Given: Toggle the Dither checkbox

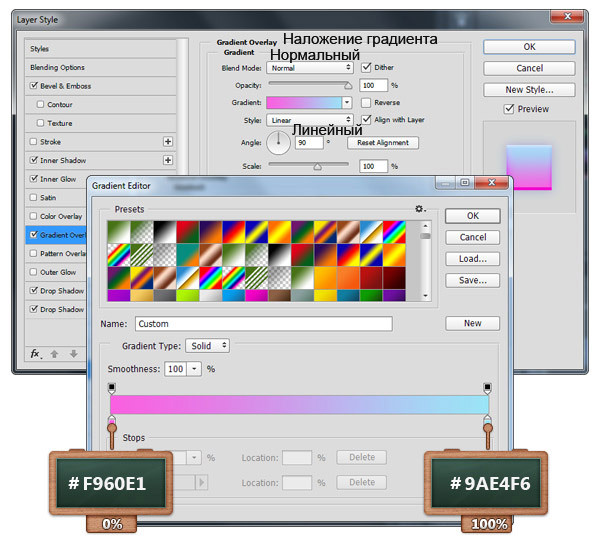Looking at the screenshot, I should [366, 68].
